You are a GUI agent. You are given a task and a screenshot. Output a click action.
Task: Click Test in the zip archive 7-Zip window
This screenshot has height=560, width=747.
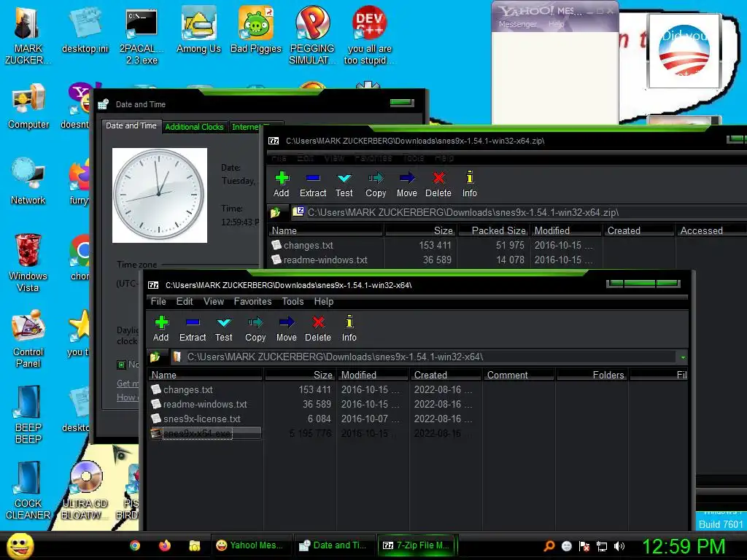(344, 184)
